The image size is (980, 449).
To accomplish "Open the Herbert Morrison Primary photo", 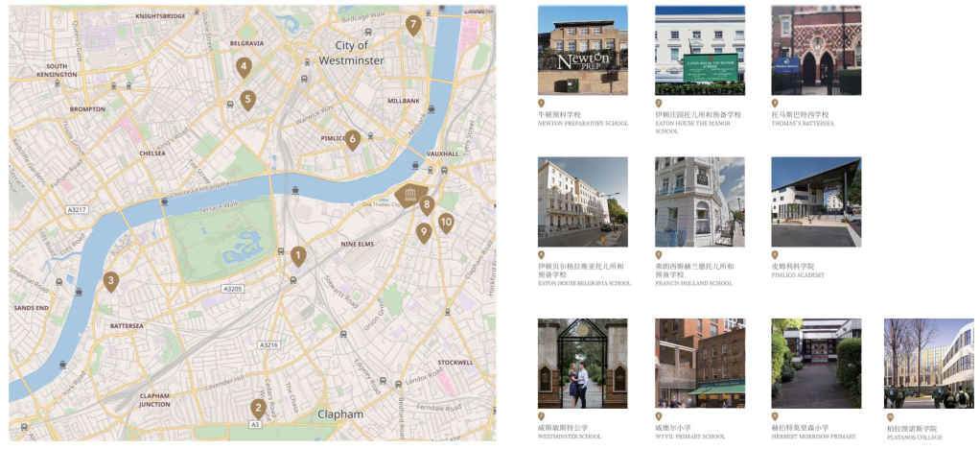I will (x=816, y=364).
